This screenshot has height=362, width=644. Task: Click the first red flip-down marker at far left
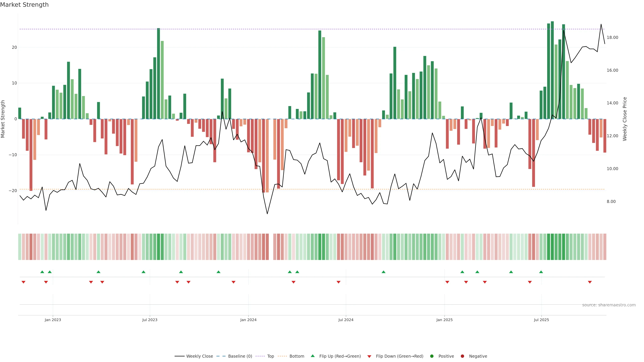click(x=23, y=282)
